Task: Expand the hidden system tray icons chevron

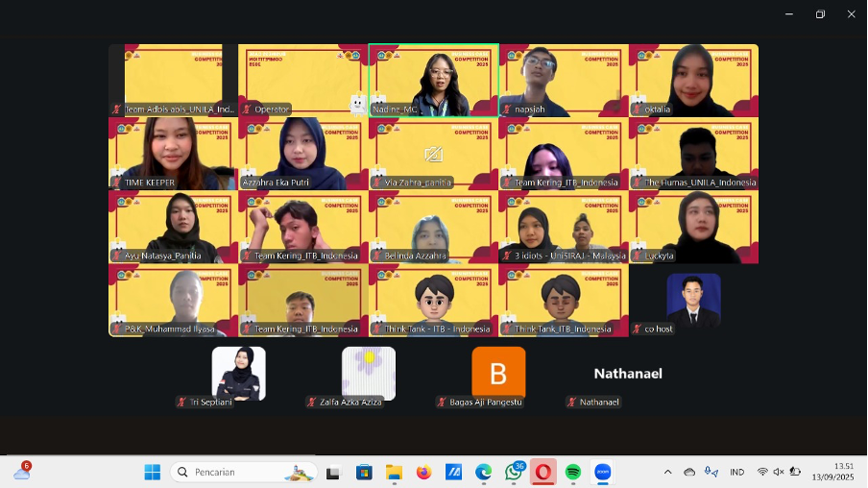Action: point(667,472)
